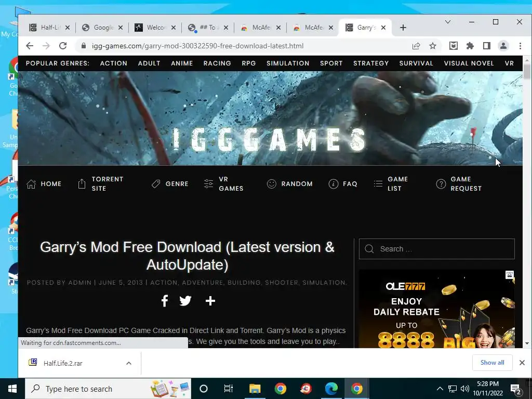Open the Chrome profile avatar
The width and height of the screenshot is (532, 399).
point(503,46)
